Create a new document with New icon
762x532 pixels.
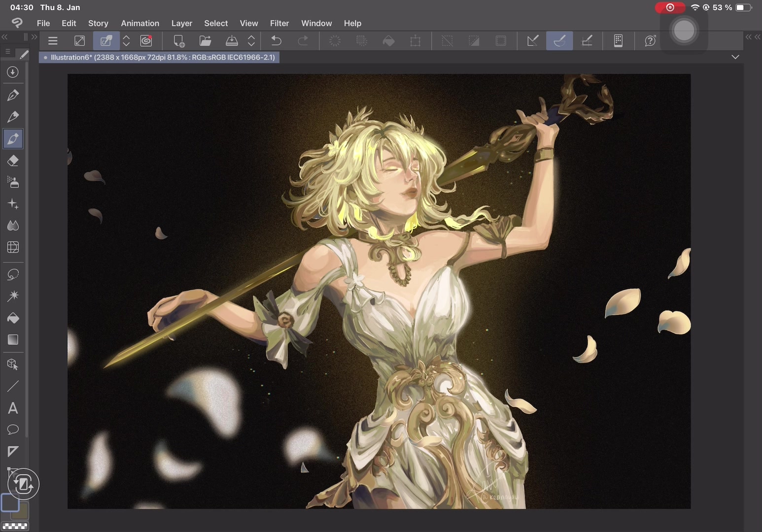179,41
